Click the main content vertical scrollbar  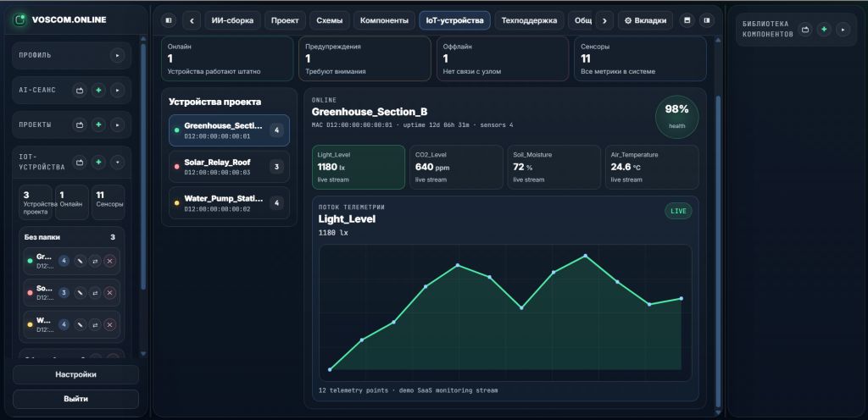719,251
